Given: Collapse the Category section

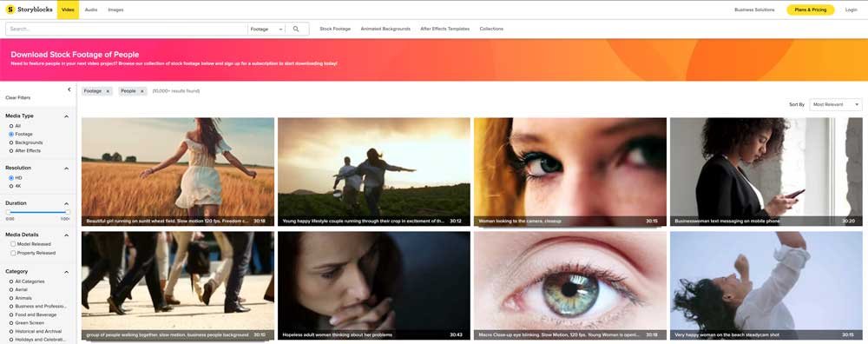Looking at the screenshot, I should (67, 272).
